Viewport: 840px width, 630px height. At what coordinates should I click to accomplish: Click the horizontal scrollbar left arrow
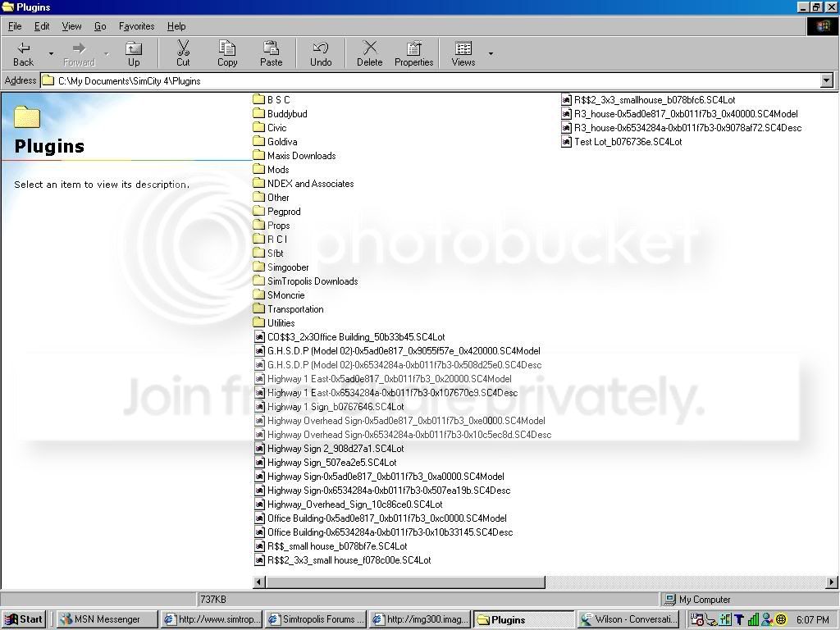point(259,582)
